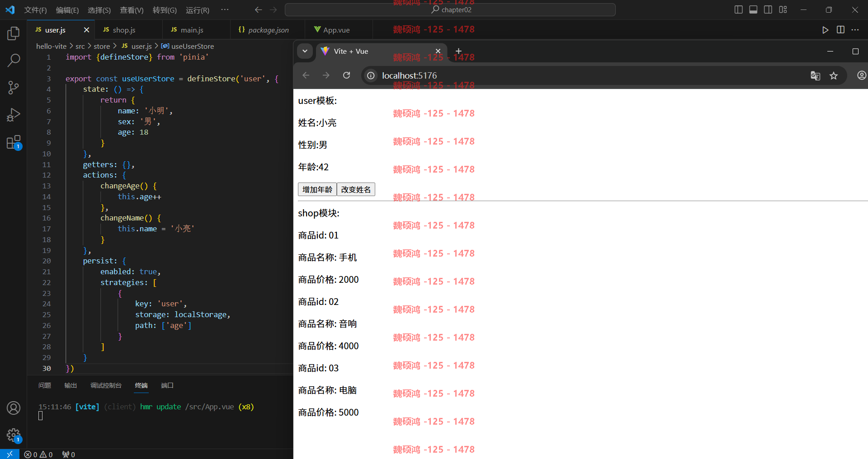Go forward in VS Code navigation history

click(x=273, y=9)
